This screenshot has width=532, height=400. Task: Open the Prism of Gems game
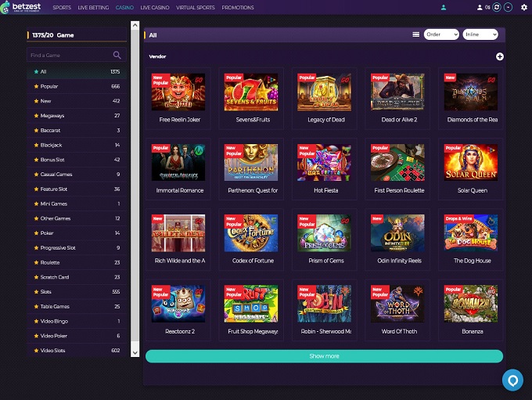tap(325, 240)
